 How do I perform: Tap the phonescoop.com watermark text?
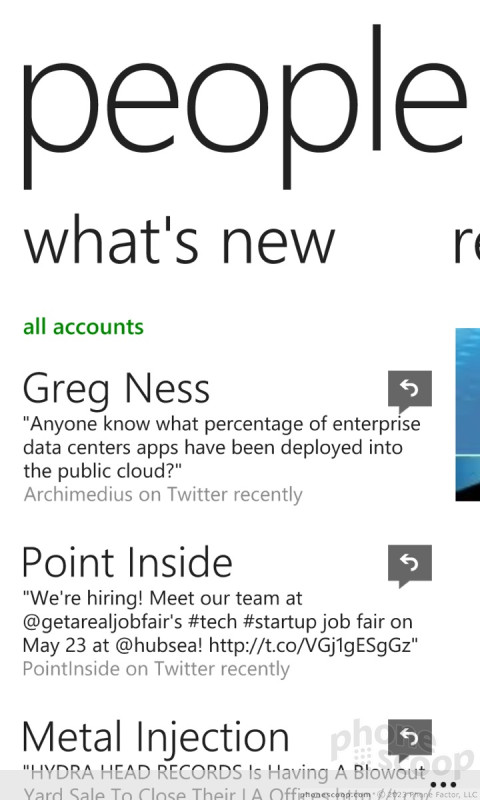(335, 795)
